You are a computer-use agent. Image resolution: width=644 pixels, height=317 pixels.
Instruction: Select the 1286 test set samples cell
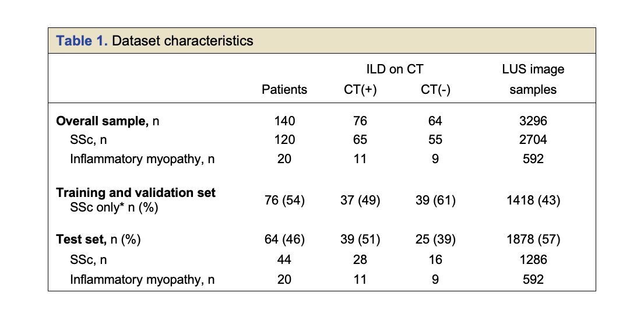(533, 260)
